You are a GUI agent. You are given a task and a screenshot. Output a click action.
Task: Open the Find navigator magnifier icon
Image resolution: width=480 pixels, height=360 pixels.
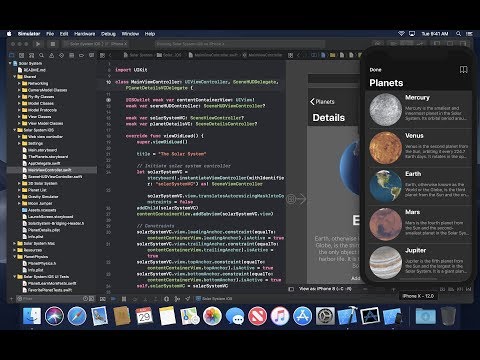tap(42, 55)
